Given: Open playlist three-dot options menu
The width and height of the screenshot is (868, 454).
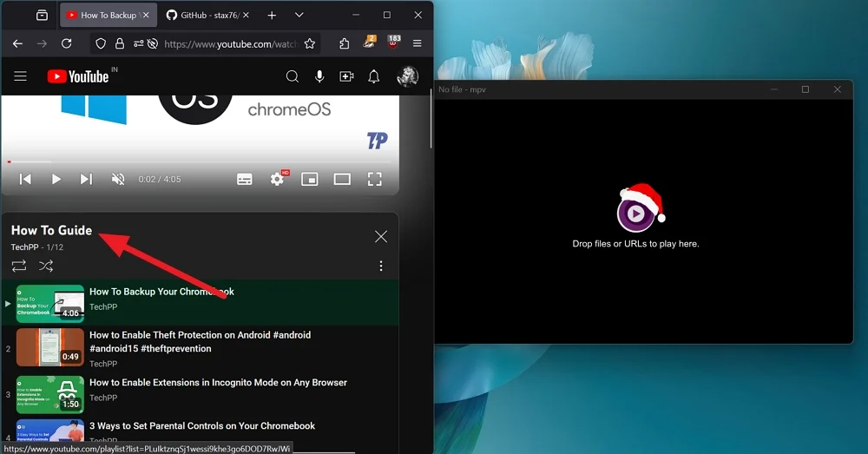Looking at the screenshot, I should [x=380, y=266].
